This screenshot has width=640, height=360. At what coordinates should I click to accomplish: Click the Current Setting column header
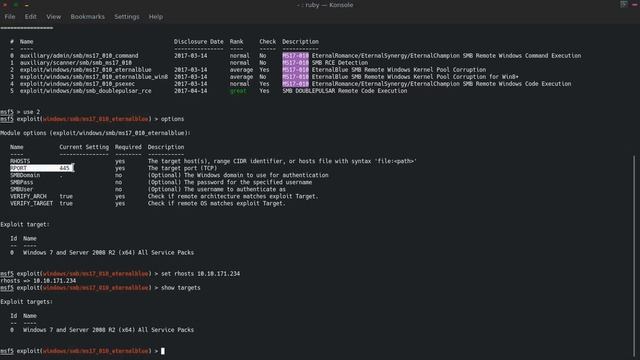[84, 147]
